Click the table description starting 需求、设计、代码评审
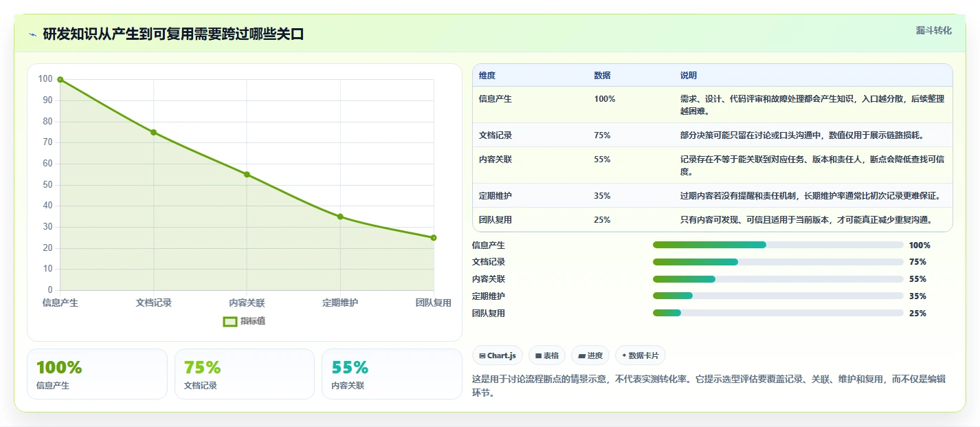980x427 pixels. click(x=812, y=105)
